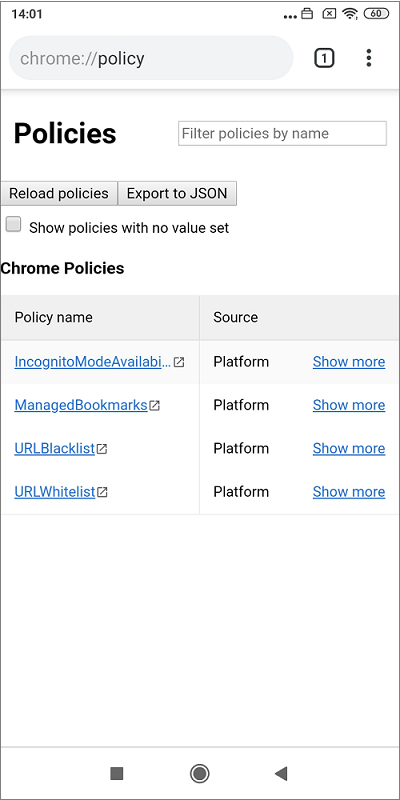Click external link icon beside ManagedBookmarks

coord(154,406)
